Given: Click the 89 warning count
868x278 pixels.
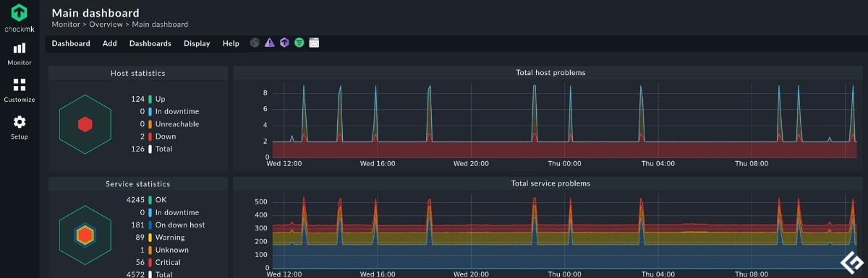Looking at the screenshot, I should (x=140, y=238).
